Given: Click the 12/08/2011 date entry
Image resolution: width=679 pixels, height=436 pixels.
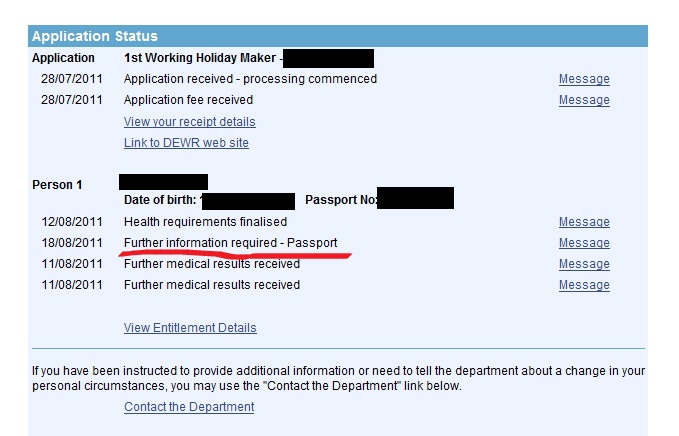Looking at the screenshot, I should point(72,222).
